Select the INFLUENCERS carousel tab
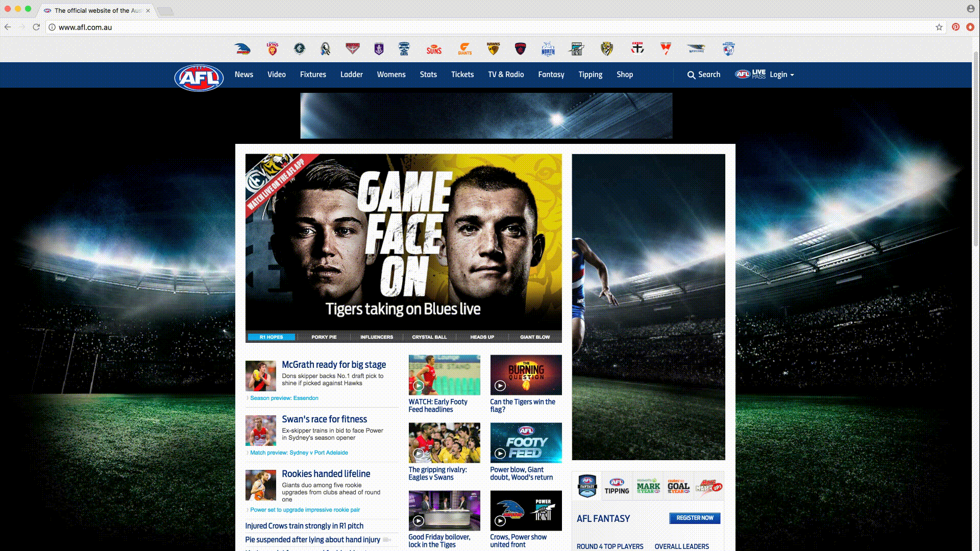Viewport: 980px width, 551px height. point(377,337)
